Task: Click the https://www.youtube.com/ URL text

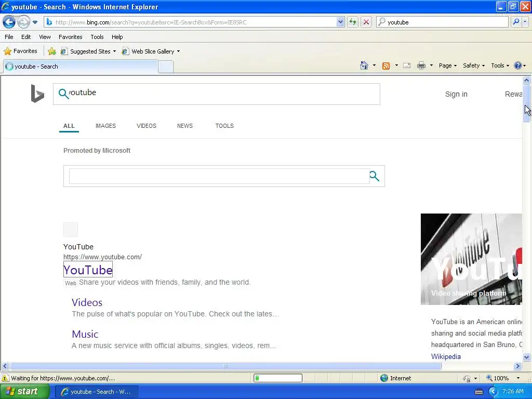Action: point(102,257)
